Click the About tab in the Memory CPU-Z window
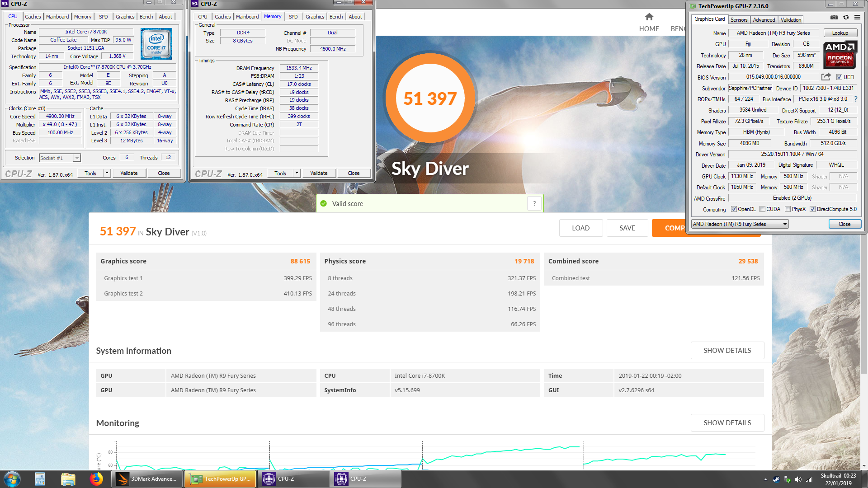The height and width of the screenshot is (488, 868). pyautogui.click(x=355, y=17)
